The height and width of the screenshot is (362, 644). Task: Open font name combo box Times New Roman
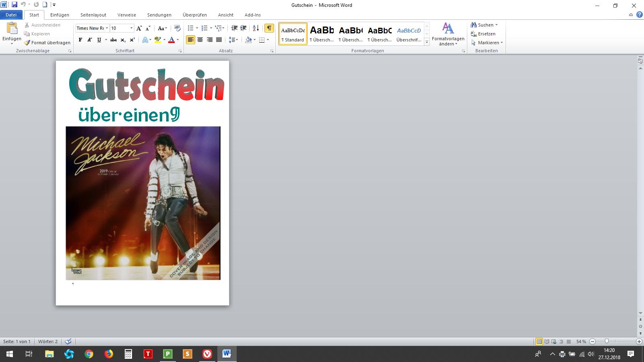tap(92, 28)
